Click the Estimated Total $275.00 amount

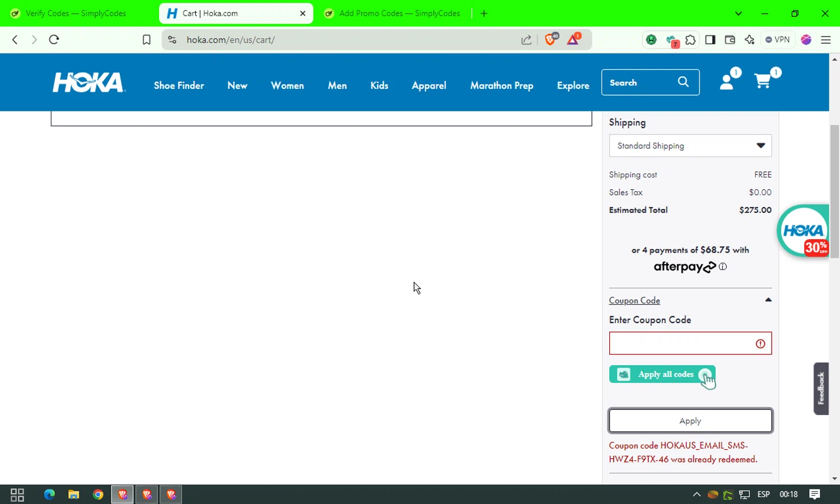pos(755,210)
